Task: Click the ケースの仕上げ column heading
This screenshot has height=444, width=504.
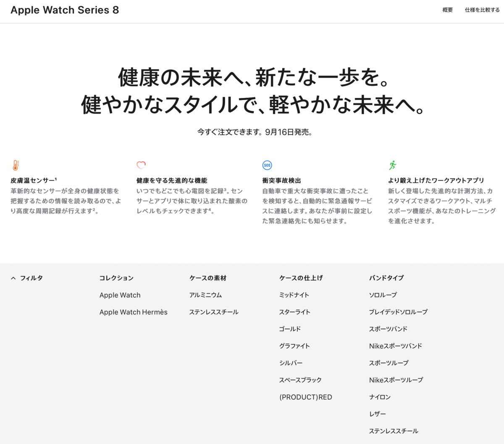Action: click(301, 278)
